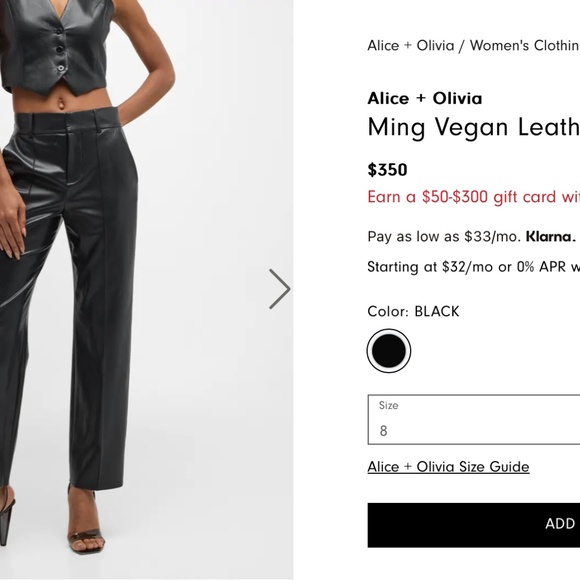Click the small Size label in the field
The image size is (580, 580).
coord(388,405)
